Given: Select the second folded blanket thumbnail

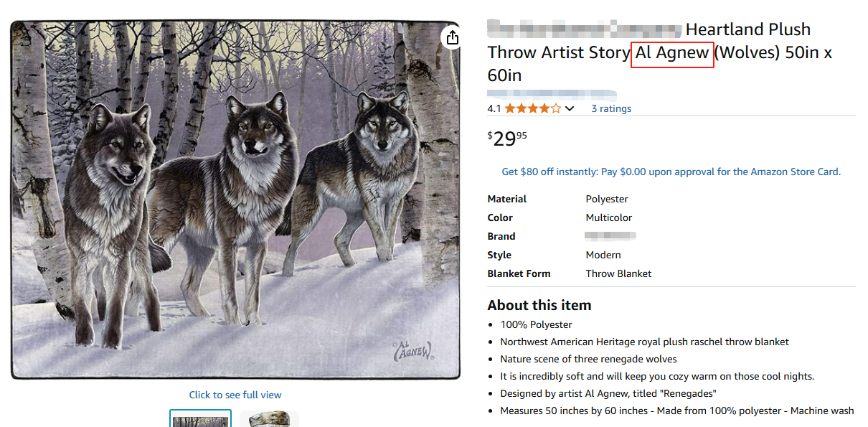Looking at the screenshot, I should click(269, 419).
